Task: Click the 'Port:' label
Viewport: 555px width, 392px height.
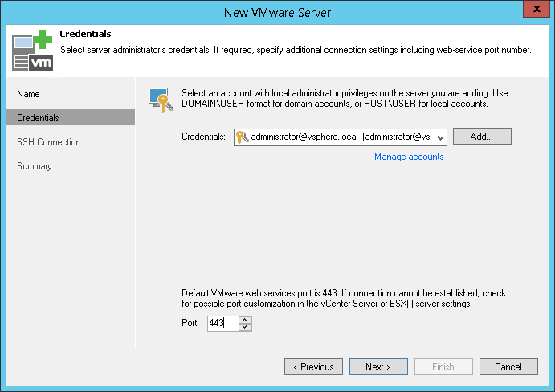Action: pos(190,323)
